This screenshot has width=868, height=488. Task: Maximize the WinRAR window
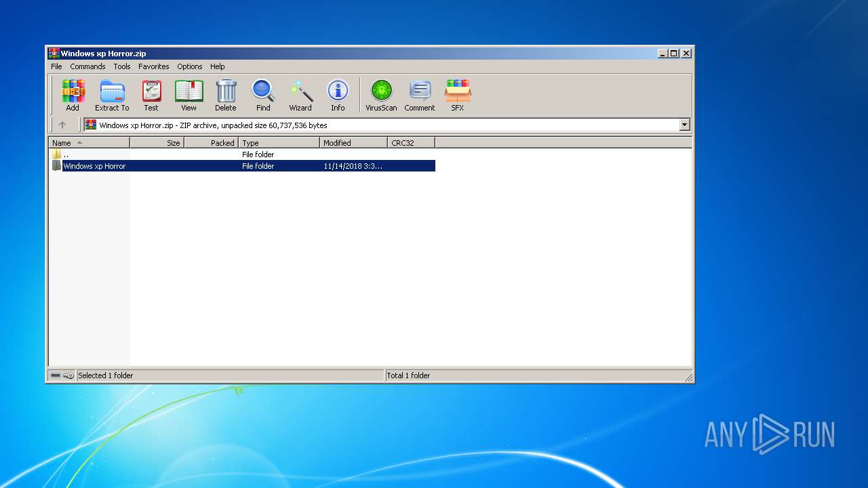(673, 53)
